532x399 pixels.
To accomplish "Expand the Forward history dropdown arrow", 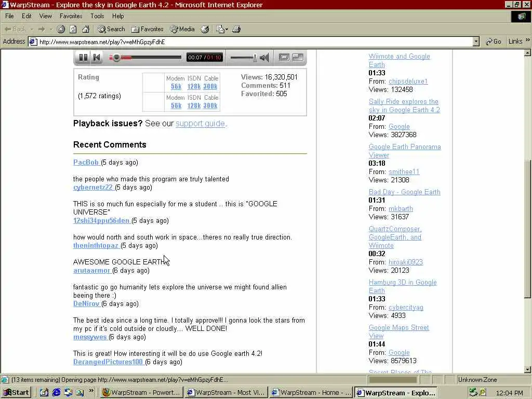I will coord(51,30).
